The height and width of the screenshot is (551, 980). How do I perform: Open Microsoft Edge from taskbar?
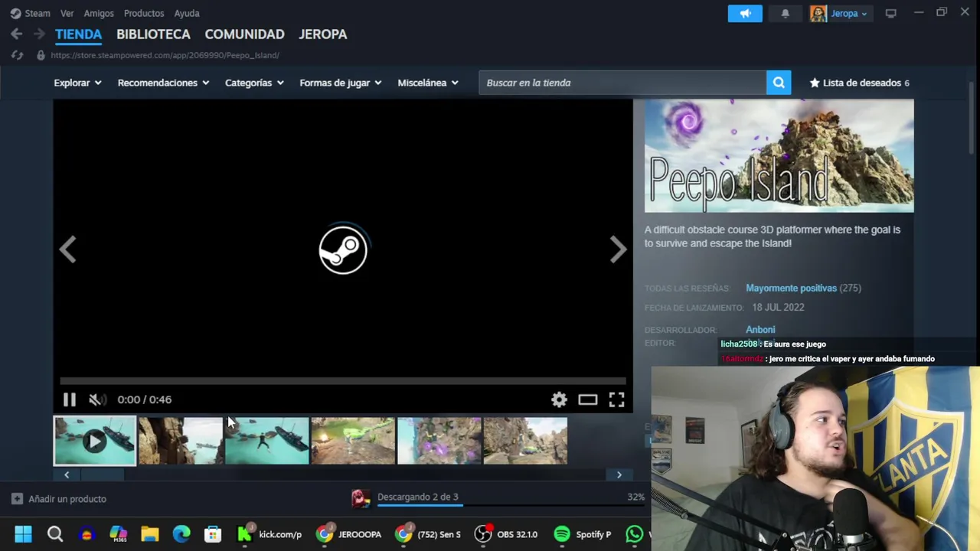click(x=181, y=534)
